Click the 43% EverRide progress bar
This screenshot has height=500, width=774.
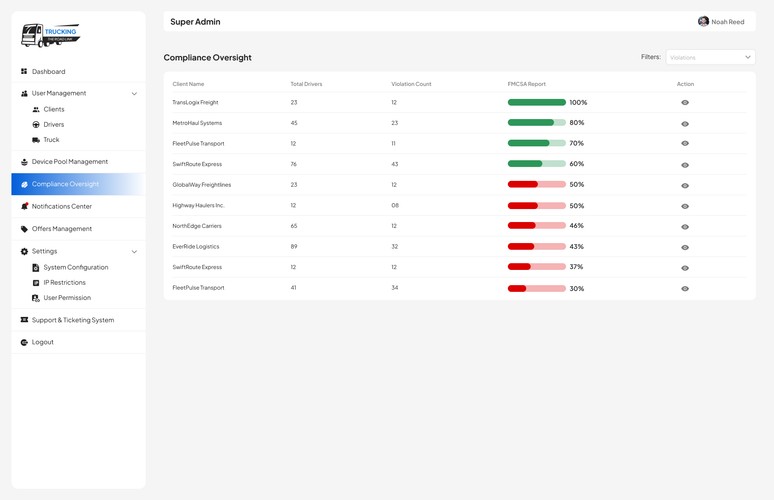[537, 246]
